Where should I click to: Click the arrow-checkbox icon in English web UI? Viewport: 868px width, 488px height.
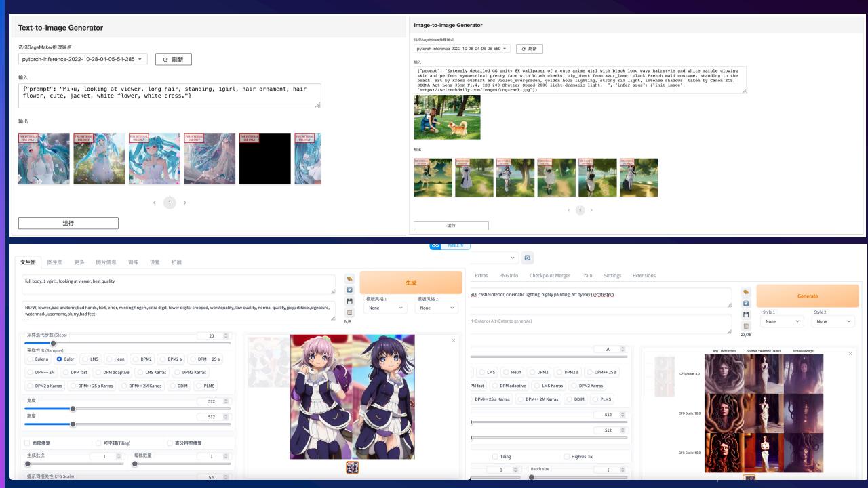746,304
